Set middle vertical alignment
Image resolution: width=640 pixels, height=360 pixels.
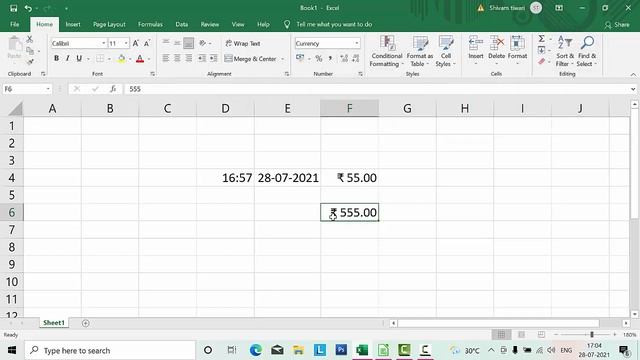pyautogui.click(x=177, y=43)
